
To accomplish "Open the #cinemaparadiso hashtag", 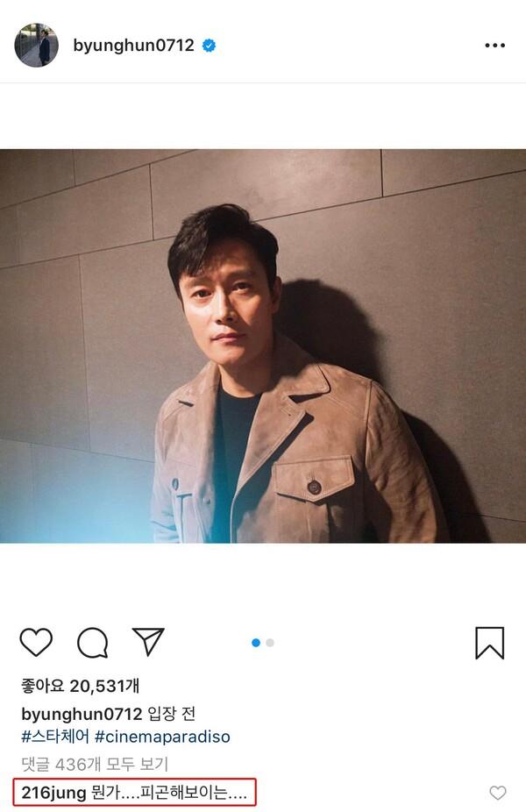I will coord(162,737).
